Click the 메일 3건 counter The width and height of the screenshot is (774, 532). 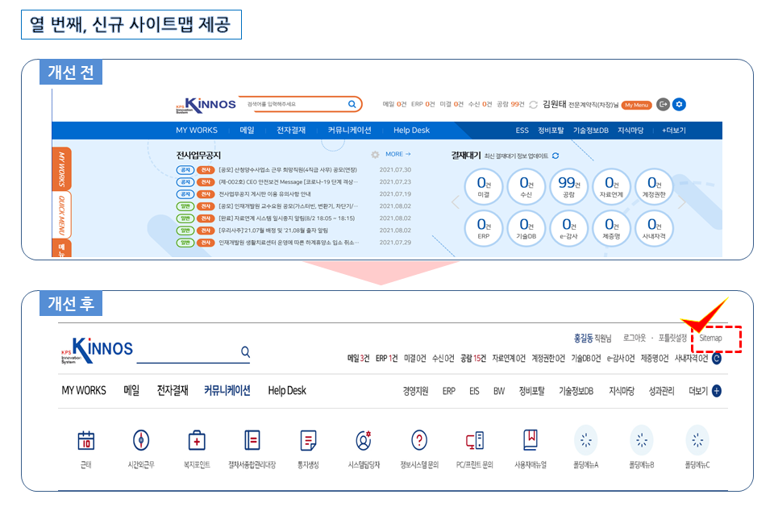click(358, 358)
